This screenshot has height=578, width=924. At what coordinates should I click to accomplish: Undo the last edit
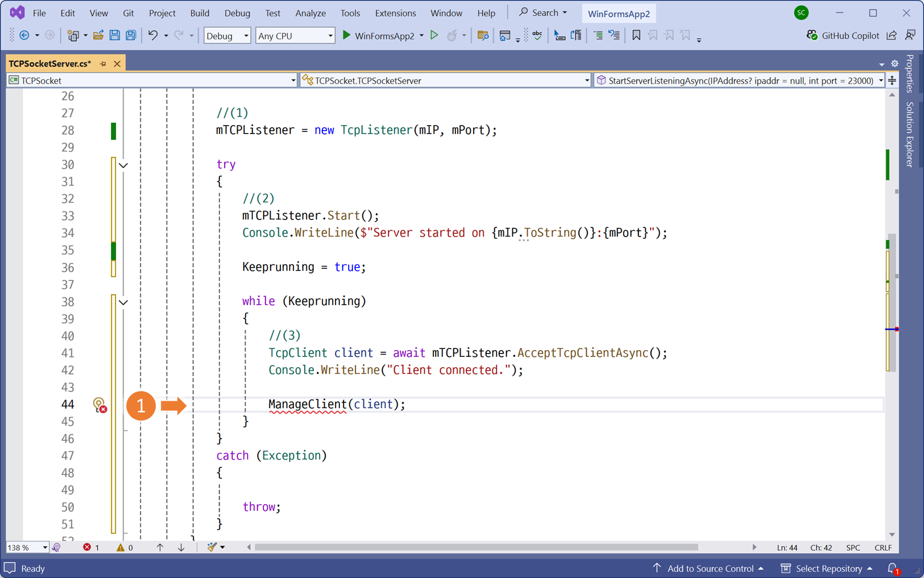pos(152,35)
